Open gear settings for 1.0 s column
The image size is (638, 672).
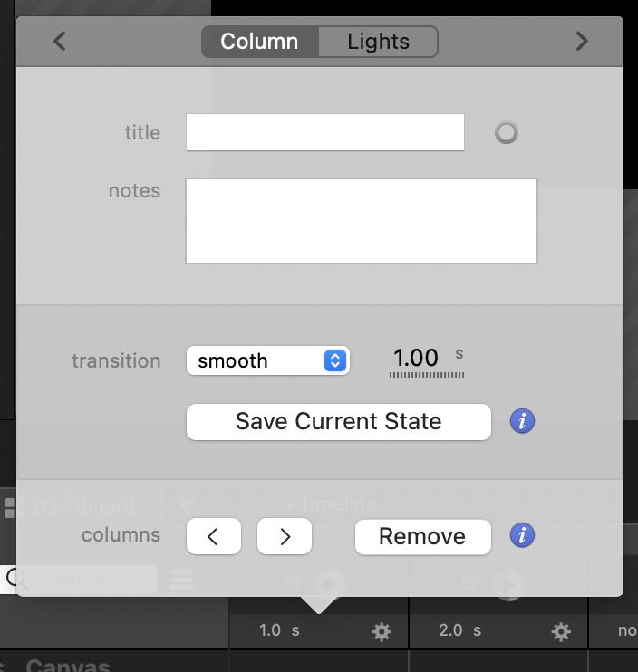[x=382, y=631]
